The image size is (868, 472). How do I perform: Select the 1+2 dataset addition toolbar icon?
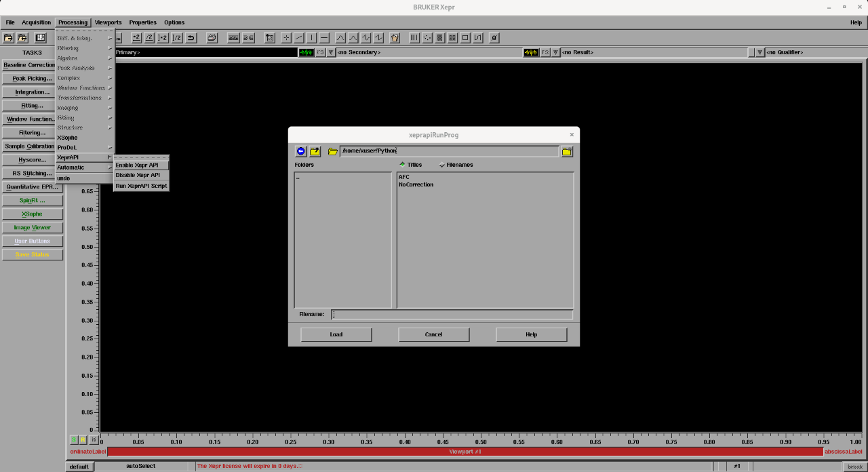163,37
